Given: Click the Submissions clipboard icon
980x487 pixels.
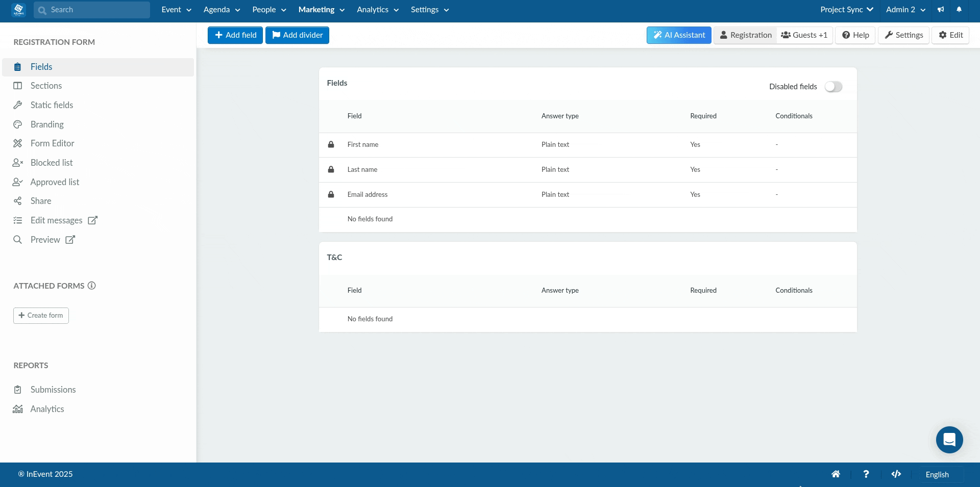Looking at the screenshot, I should (x=18, y=390).
